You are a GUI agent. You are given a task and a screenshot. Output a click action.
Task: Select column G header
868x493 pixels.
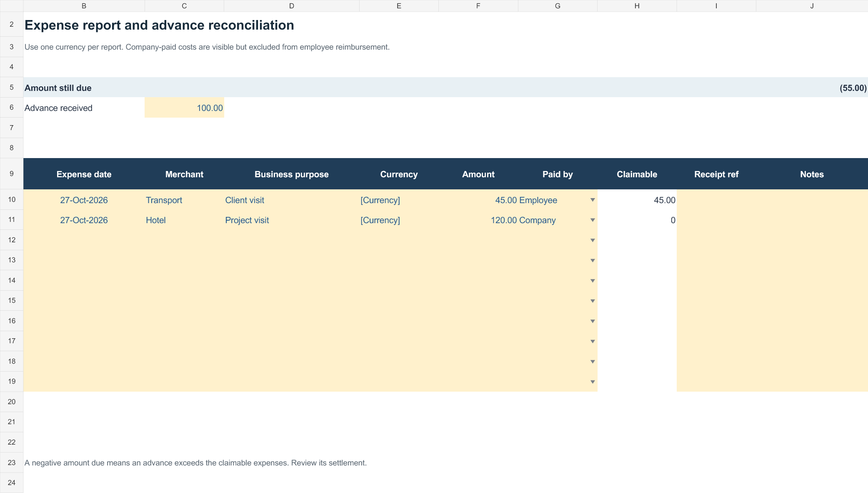[558, 6]
